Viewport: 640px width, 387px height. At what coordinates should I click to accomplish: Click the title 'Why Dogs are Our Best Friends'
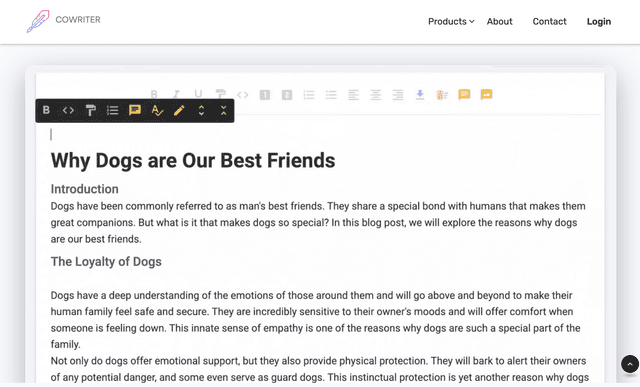point(193,160)
